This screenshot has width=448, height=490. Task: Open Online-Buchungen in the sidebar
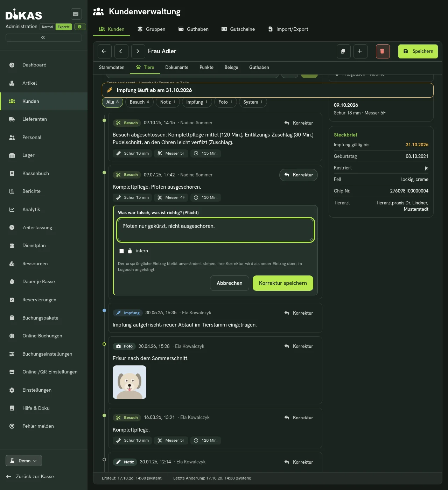point(44,336)
